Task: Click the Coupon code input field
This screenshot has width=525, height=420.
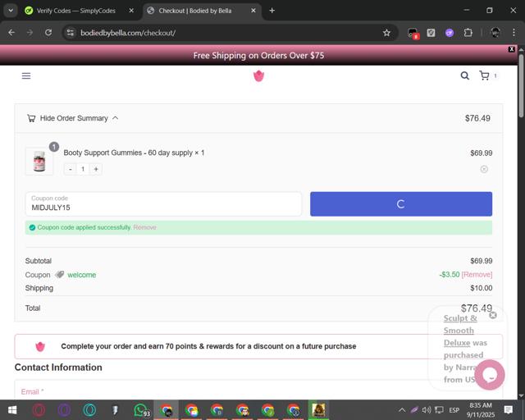Action: [163, 204]
